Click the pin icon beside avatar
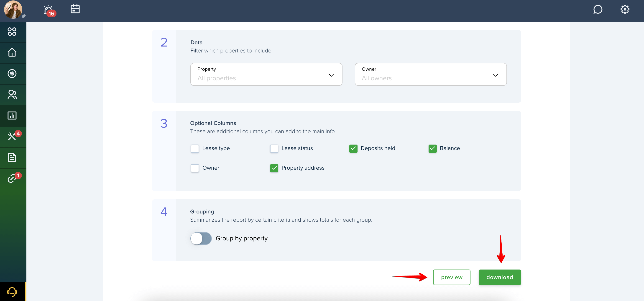 coord(23,16)
